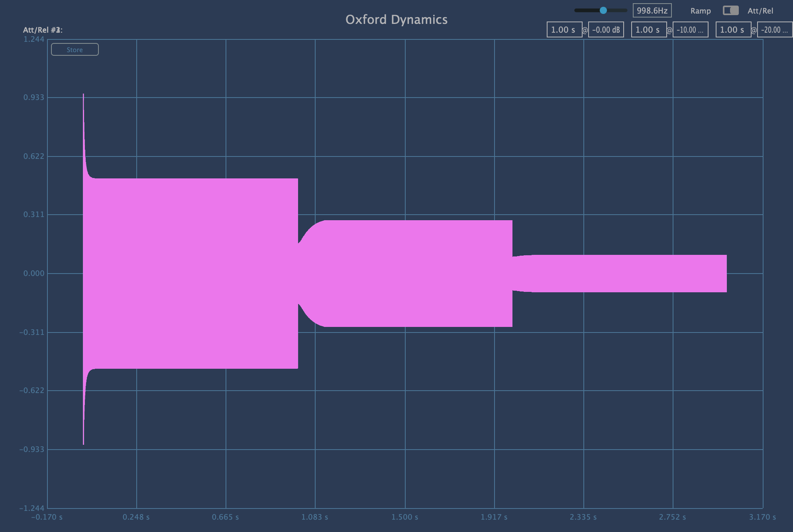
Task: Click the -20.00 level field
Action: [x=774, y=30]
